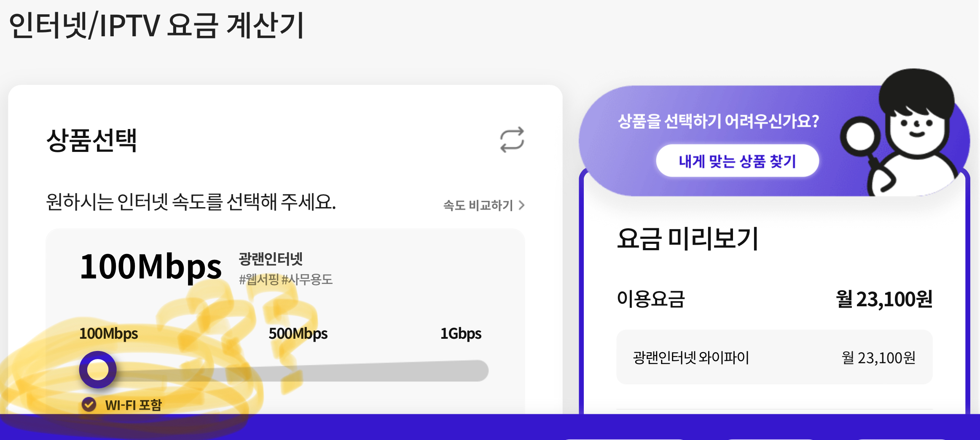Screen dimensions: 980x440
Task: Click the chevron arrow next to 속도 비교하기
Action: (522, 205)
